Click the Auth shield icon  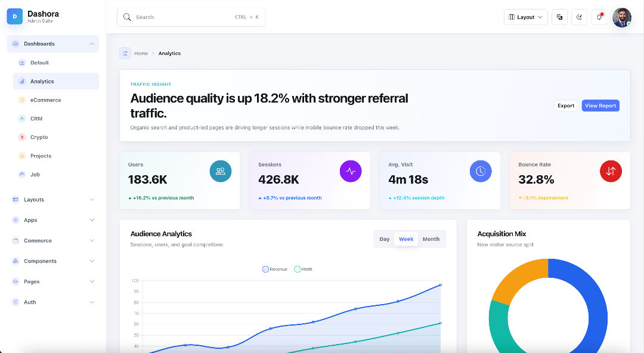[x=16, y=302]
